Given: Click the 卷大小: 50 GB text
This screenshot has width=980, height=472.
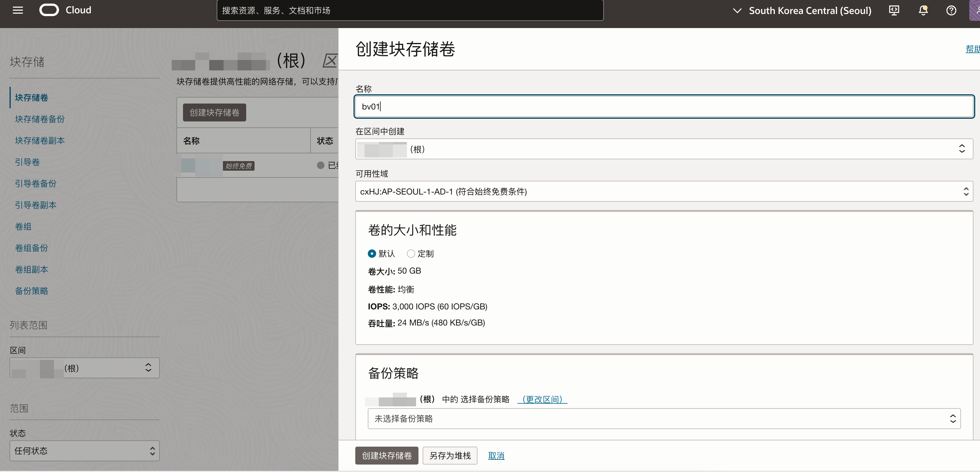Looking at the screenshot, I should click(395, 271).
